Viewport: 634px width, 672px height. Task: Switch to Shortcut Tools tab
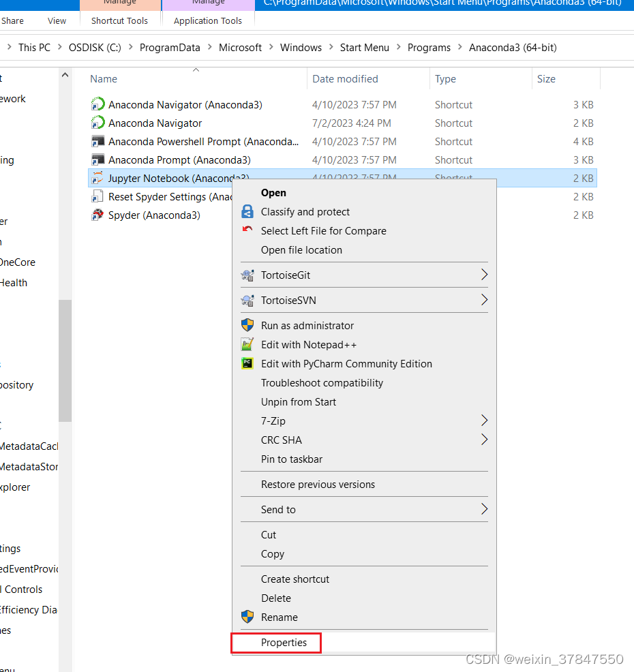[119, 20]
